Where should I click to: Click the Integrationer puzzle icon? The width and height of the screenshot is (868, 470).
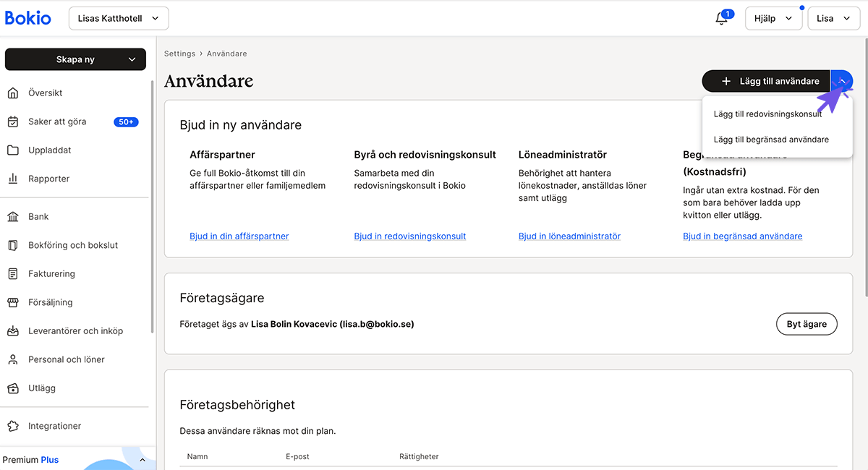click(13, 426)
